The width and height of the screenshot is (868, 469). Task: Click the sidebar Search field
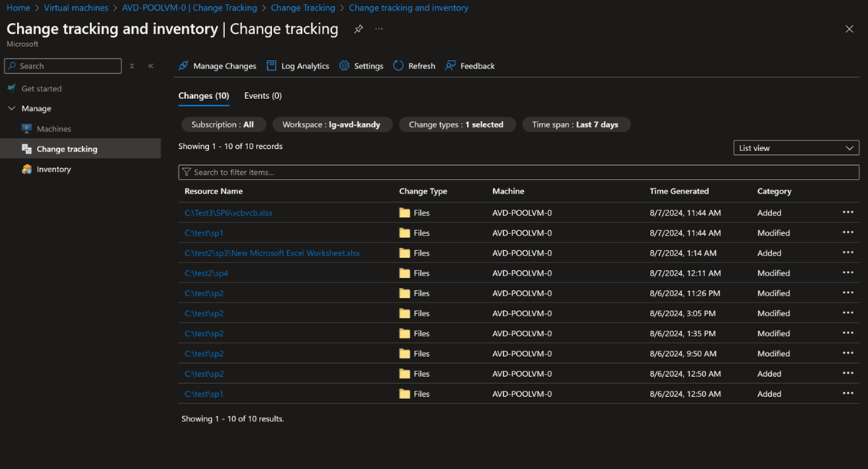pos(63,66)
